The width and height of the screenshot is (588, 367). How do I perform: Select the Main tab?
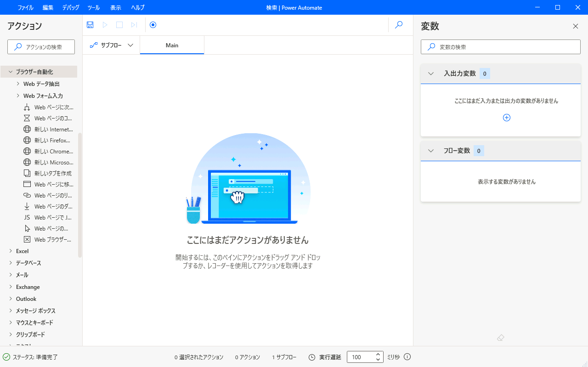click(172, 45)
